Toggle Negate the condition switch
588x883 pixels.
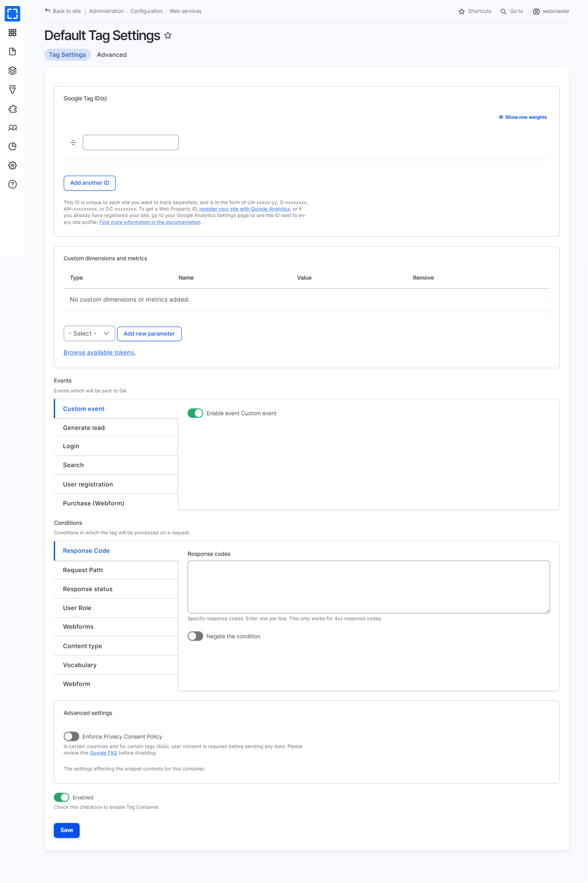pyautogui.click(x=195, y=636)
